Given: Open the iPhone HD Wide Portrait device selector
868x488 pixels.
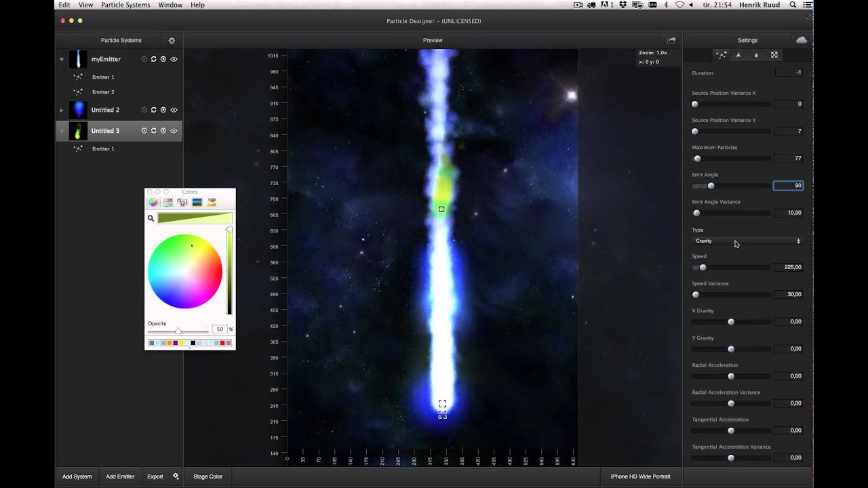Looking at the screenshot, I should point(640,476).
